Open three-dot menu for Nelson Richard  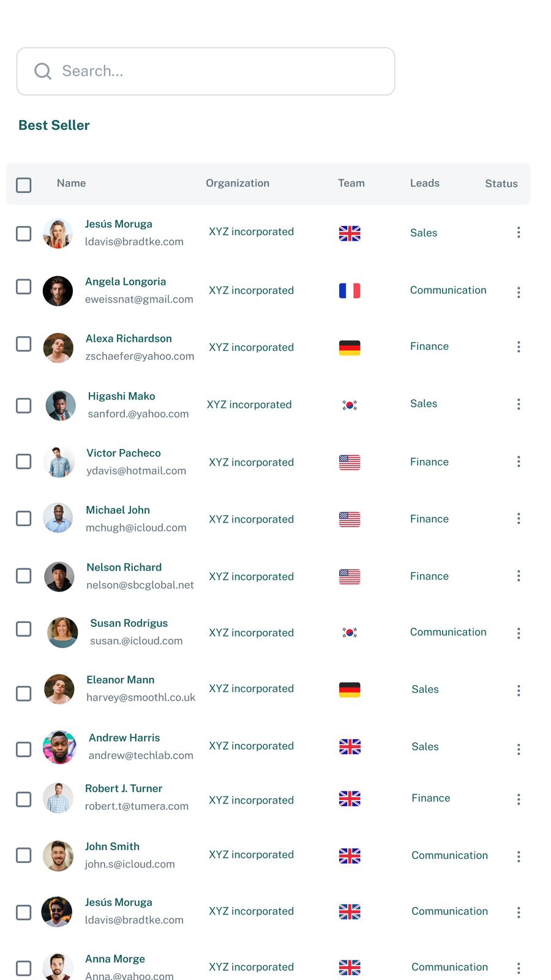coord(519,576)
